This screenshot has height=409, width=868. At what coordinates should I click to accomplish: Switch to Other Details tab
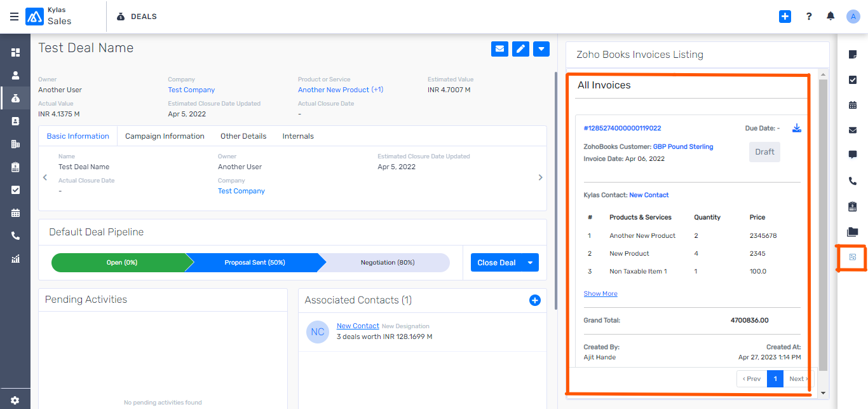pos(243,136)
